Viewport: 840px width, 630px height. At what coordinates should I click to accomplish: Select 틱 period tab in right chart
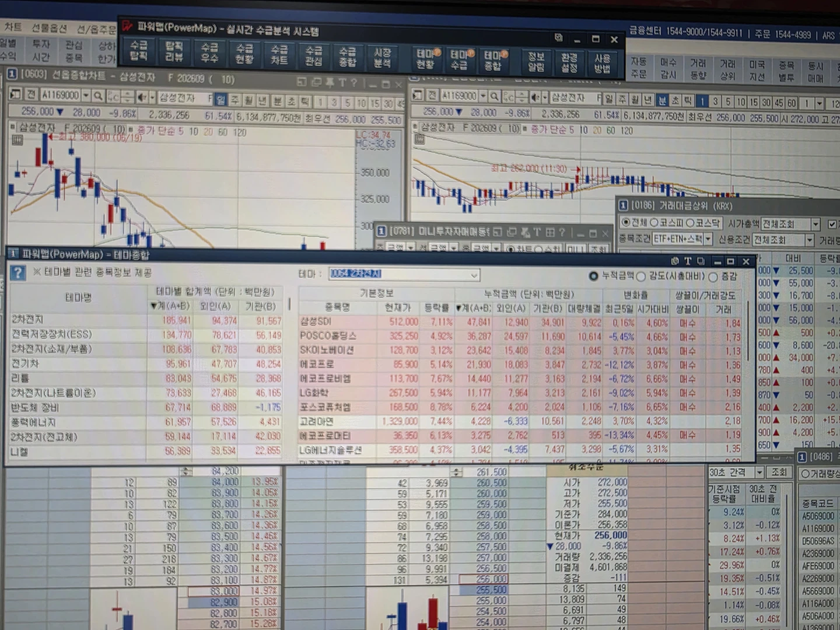coord(688,101)
